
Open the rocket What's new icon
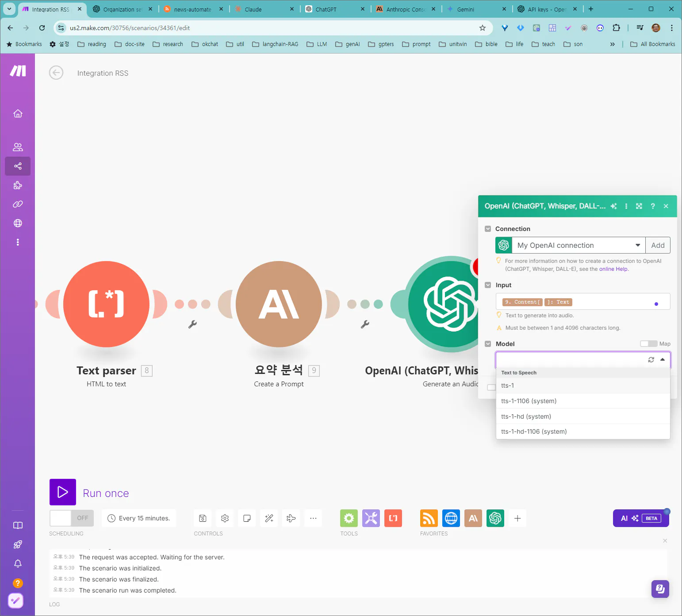click(18, 544)
